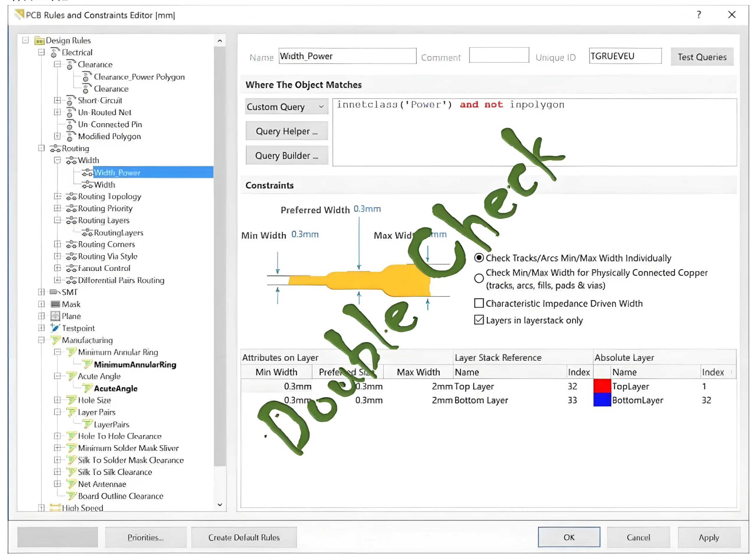Viewport: 755px width, 560px height.
Task: Click the Query Helper button
Action: pos(286,131)
